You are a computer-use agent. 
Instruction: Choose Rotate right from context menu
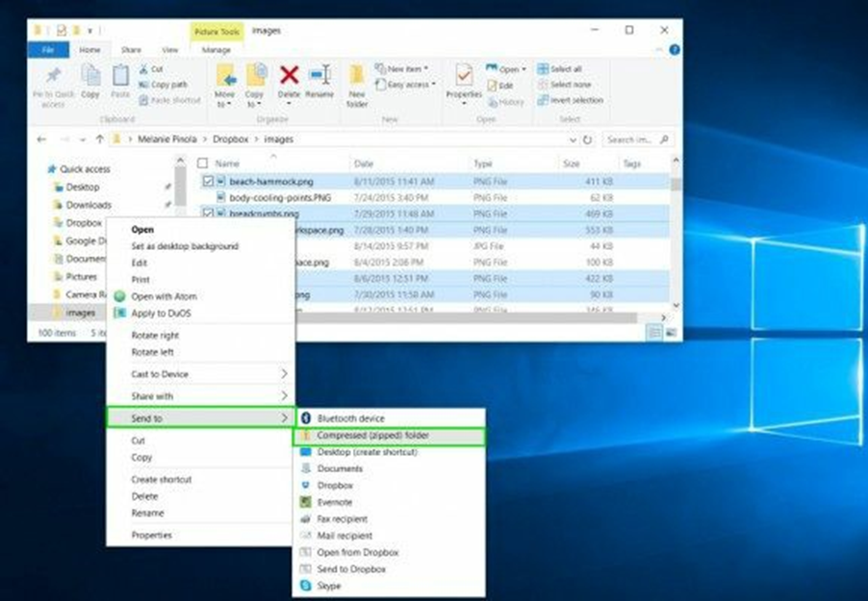155,336
